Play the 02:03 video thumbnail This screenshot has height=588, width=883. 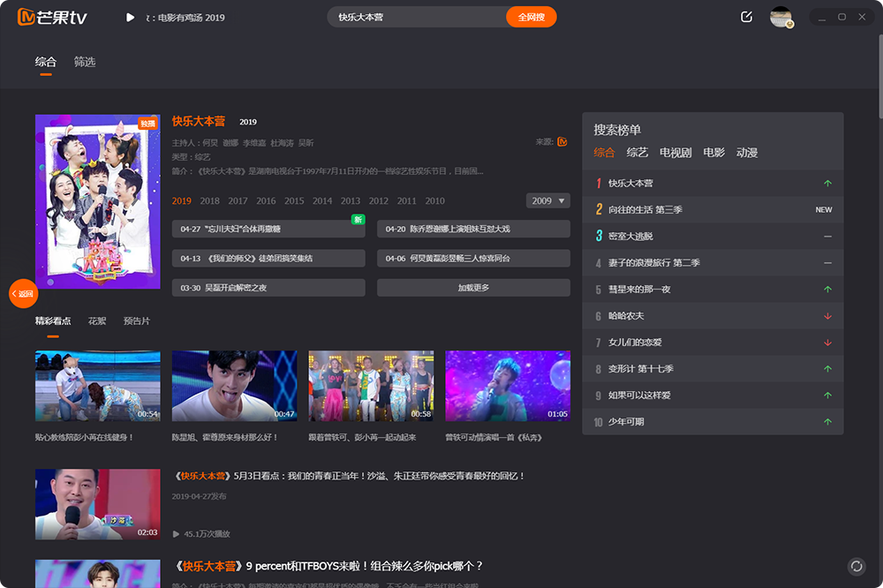coord(97,504)
